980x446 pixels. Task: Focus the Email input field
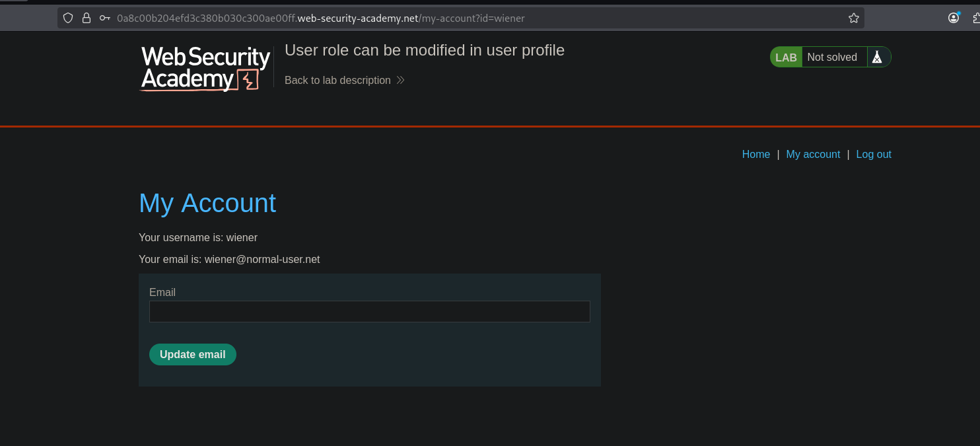(369, 312)
